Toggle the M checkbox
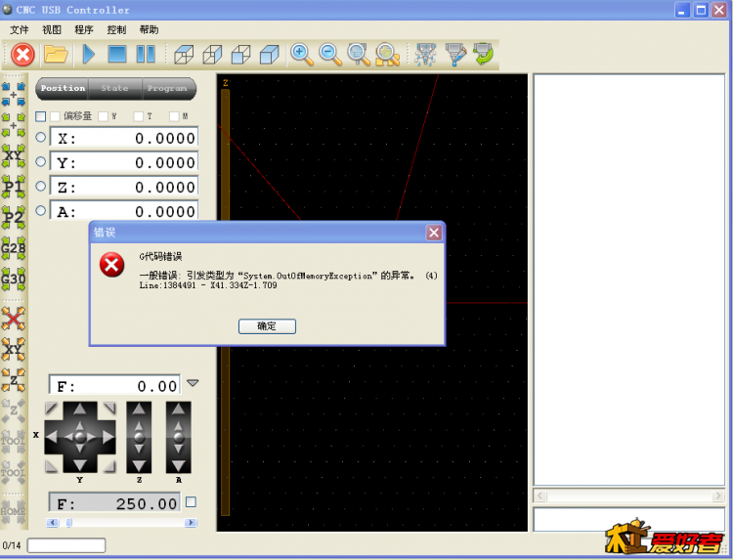 [174, 116]
